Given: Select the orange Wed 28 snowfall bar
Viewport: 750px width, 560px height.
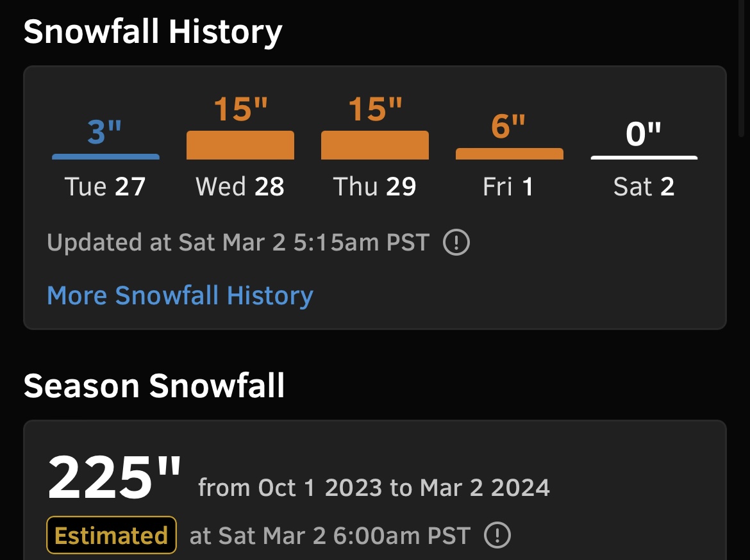Looking at the screenshot, I should 240,145.
